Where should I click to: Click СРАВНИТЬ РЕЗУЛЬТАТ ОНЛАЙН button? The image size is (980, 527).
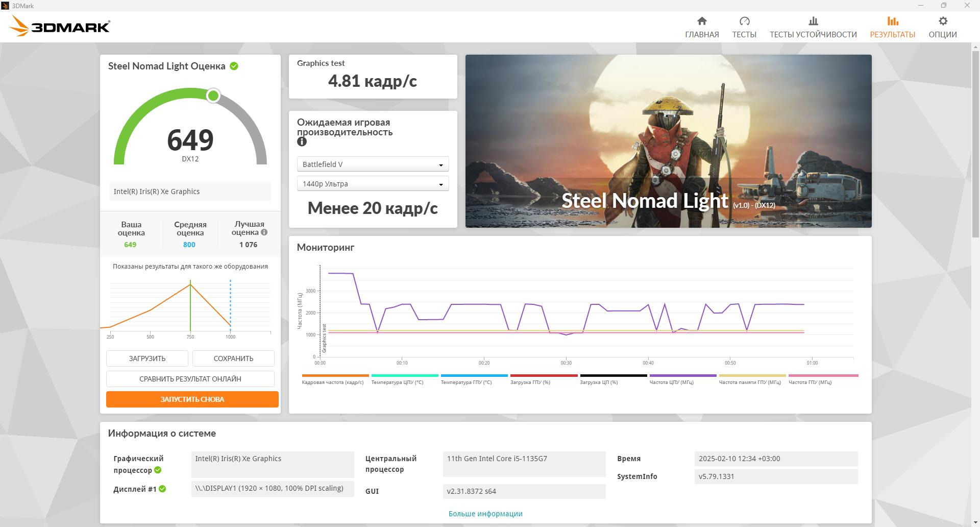click(x=190, y=379)
